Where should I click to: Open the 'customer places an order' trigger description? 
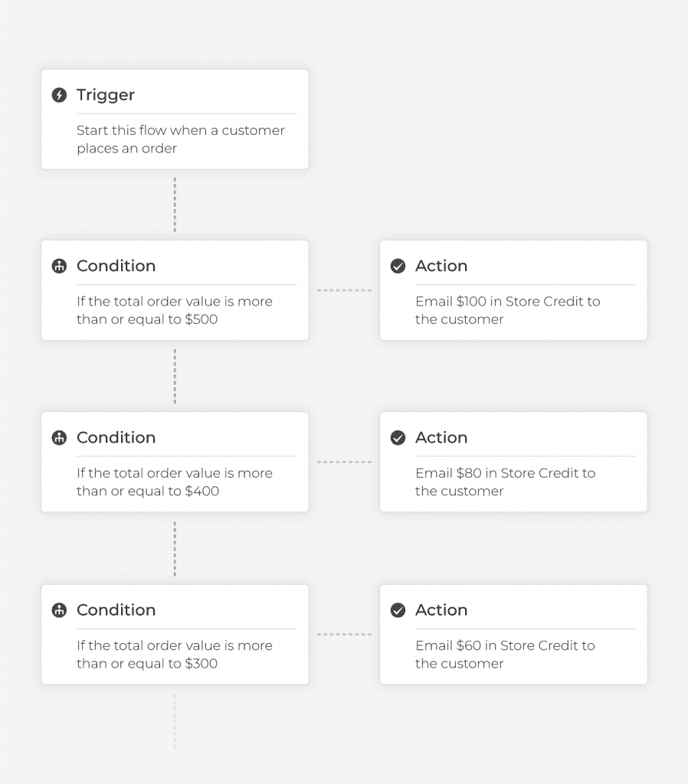click(181, 139)
